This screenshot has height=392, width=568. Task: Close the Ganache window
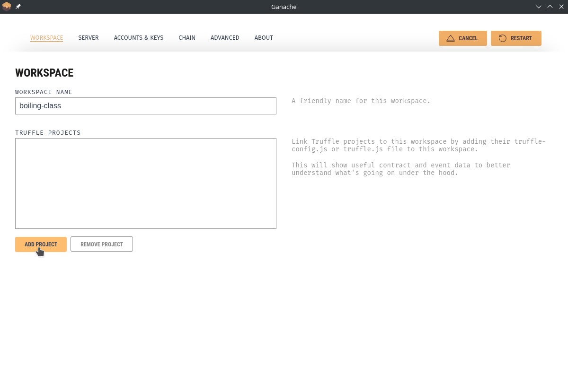click(561, 7)
